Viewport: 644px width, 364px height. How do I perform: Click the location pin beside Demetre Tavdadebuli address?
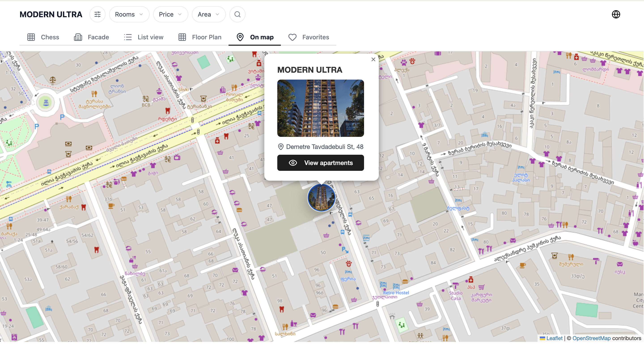281,147
